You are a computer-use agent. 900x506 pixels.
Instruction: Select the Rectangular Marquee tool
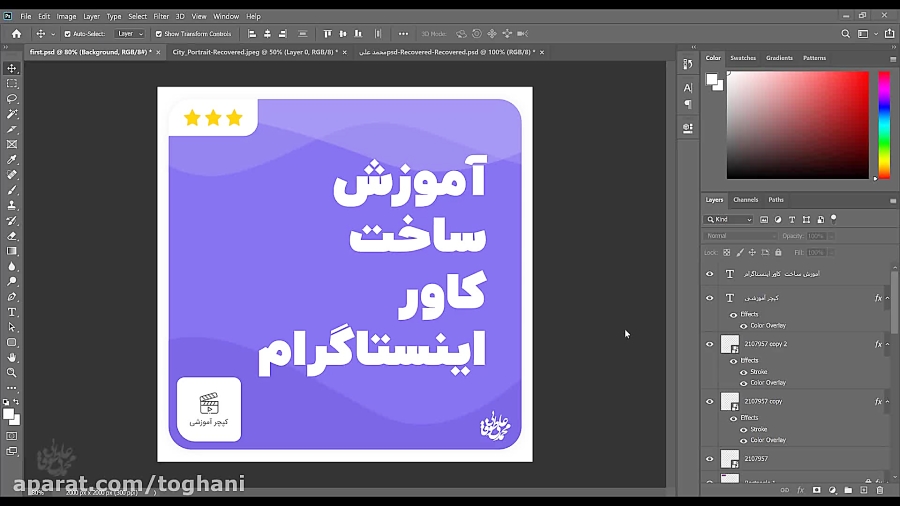coord(12,84)
